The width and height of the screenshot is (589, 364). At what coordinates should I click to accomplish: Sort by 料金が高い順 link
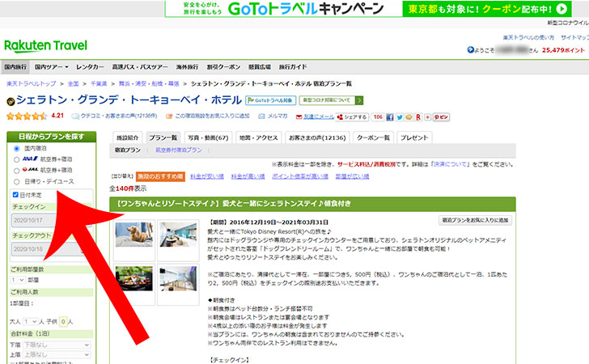tap(248, 176)
